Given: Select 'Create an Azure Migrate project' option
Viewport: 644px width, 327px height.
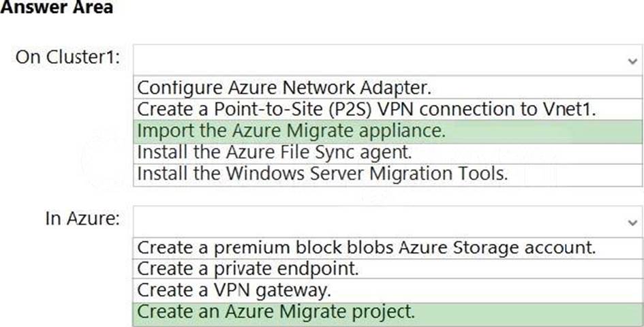Looking at the screenshot, I should click(x=276, y=312).
